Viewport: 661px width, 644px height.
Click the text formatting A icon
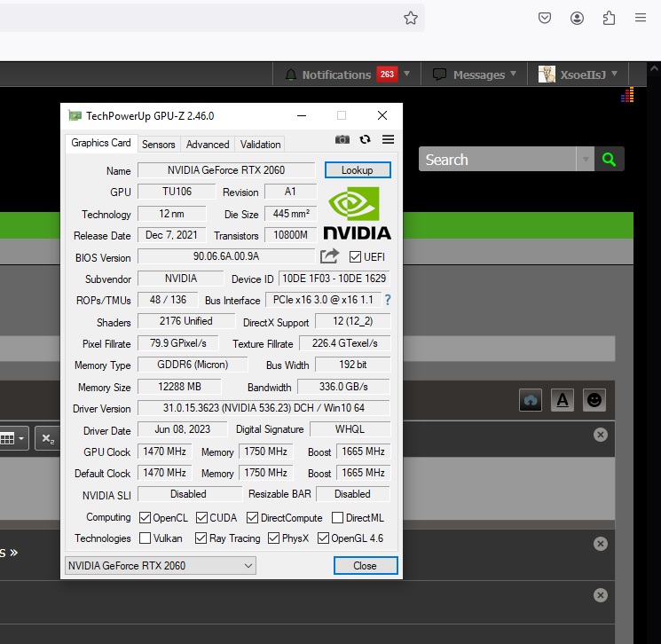click(x=563, y=400)
